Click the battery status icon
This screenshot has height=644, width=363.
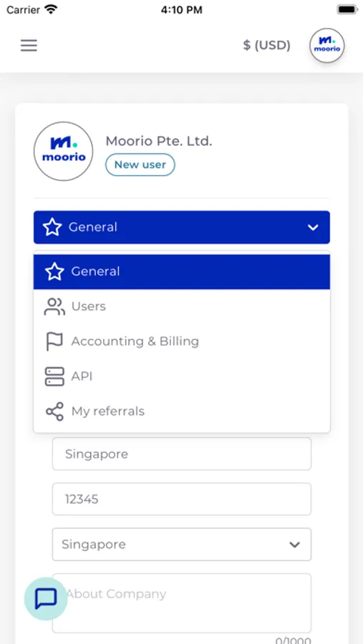[347, 9]
